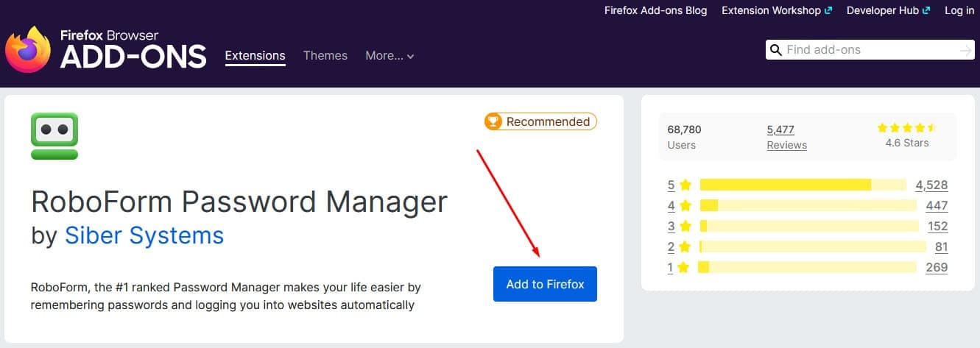Click the Add to Firefox button

[545, 284]
